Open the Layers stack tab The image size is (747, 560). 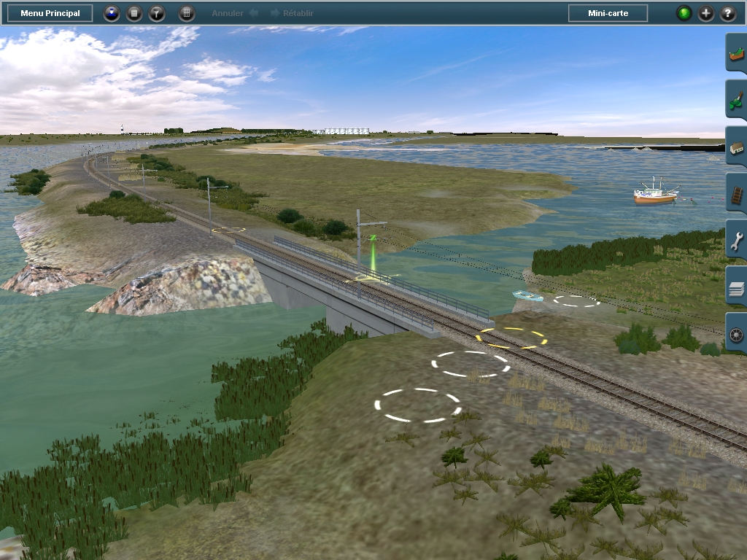(736, 287)
